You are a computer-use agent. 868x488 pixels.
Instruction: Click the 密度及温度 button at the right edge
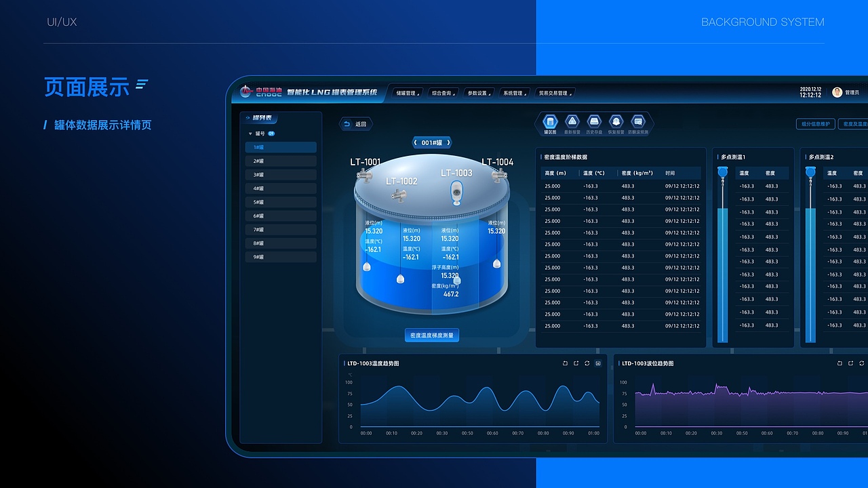tap(853, 124)
